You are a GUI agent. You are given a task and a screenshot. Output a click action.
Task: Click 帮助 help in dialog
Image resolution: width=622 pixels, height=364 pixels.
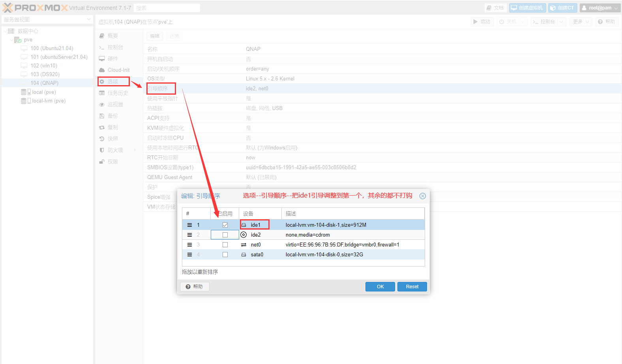point(195,287)
